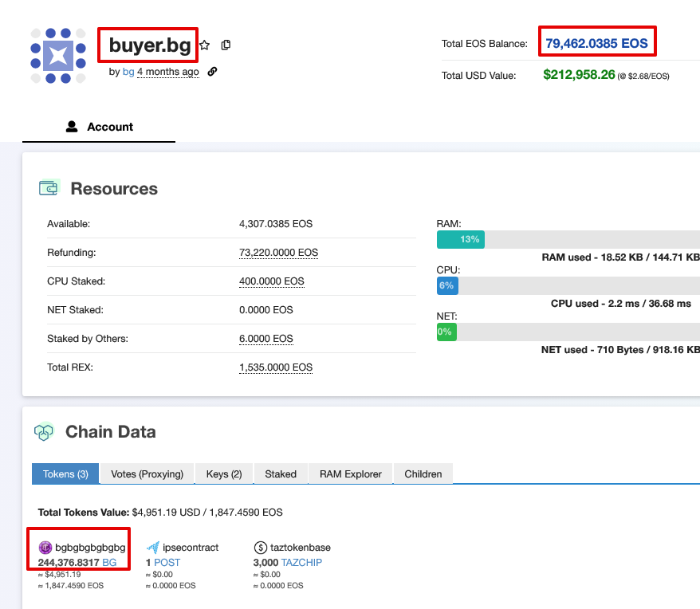Click Total REX value 1,535.0000 EOS
Image resolution: width=700 pixels, height=609 pixels.
tap(276, 367)
